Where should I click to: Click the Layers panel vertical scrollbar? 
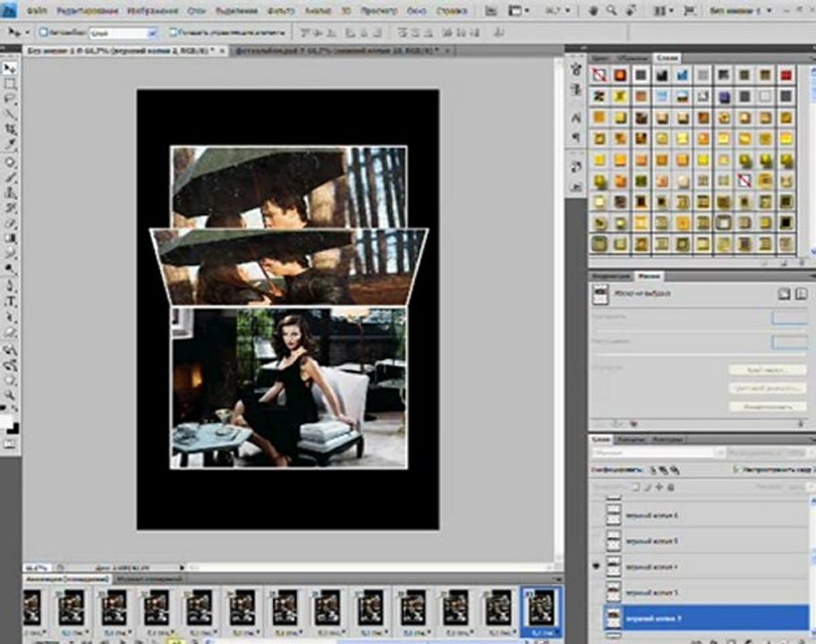click(x=812, y=567)
